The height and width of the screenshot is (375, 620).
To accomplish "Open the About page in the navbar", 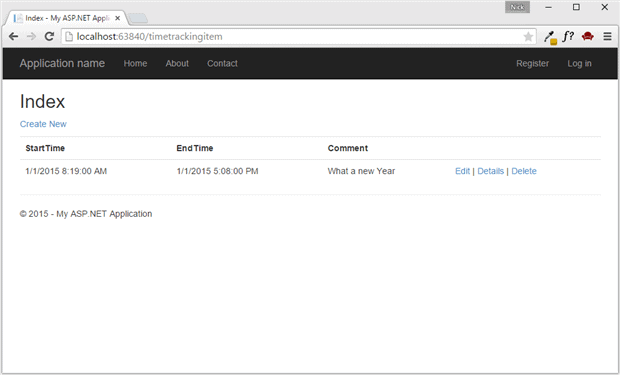I will point(177,63).
